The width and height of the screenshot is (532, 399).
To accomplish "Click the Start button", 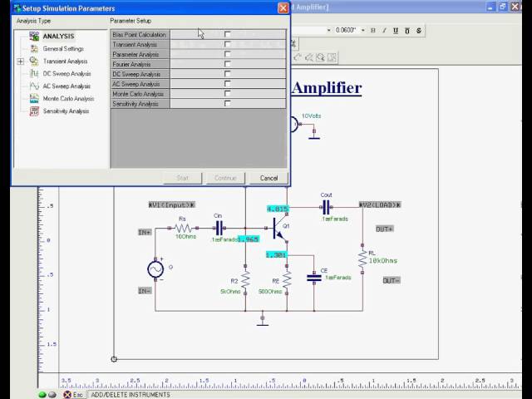I will pos(183,178).
